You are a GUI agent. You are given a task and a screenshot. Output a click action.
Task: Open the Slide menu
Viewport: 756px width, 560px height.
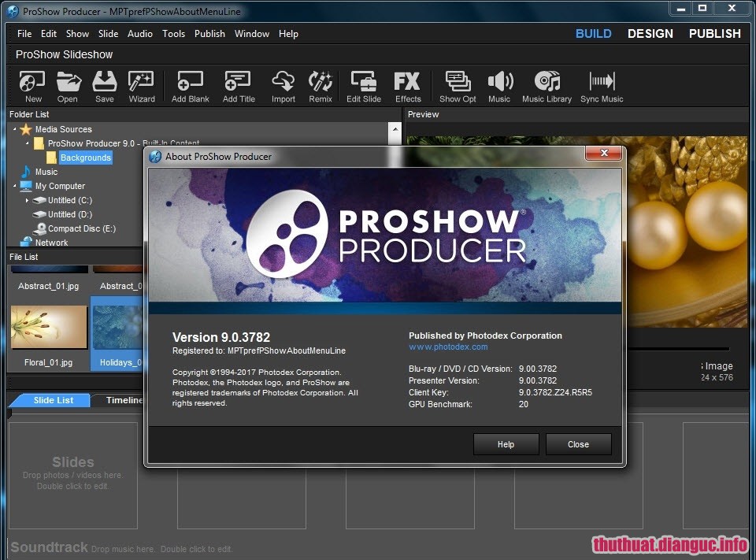[x=108, y=34]
